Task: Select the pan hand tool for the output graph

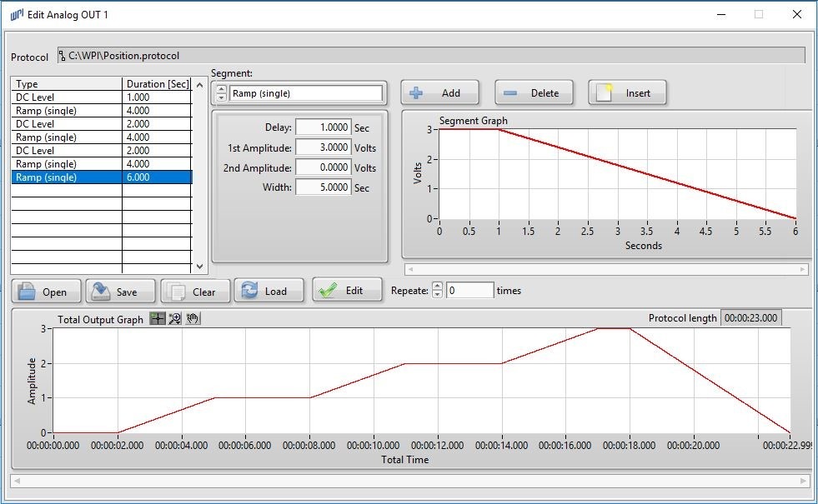Action: [191, 317]
